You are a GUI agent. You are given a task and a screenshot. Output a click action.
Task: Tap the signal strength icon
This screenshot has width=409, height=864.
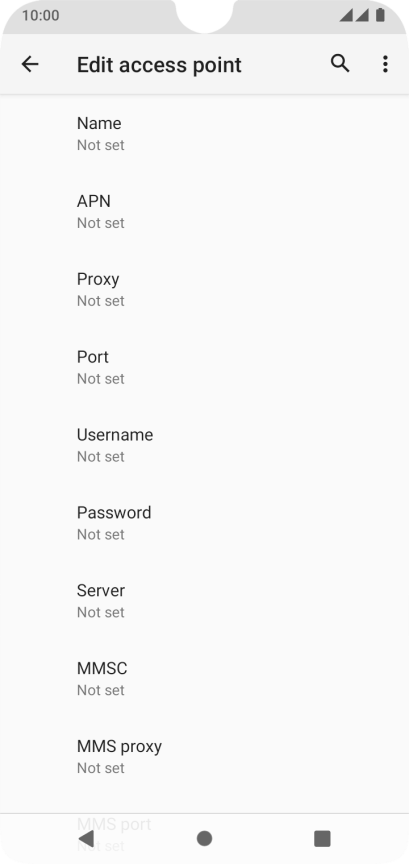click(x=354, y=15)
